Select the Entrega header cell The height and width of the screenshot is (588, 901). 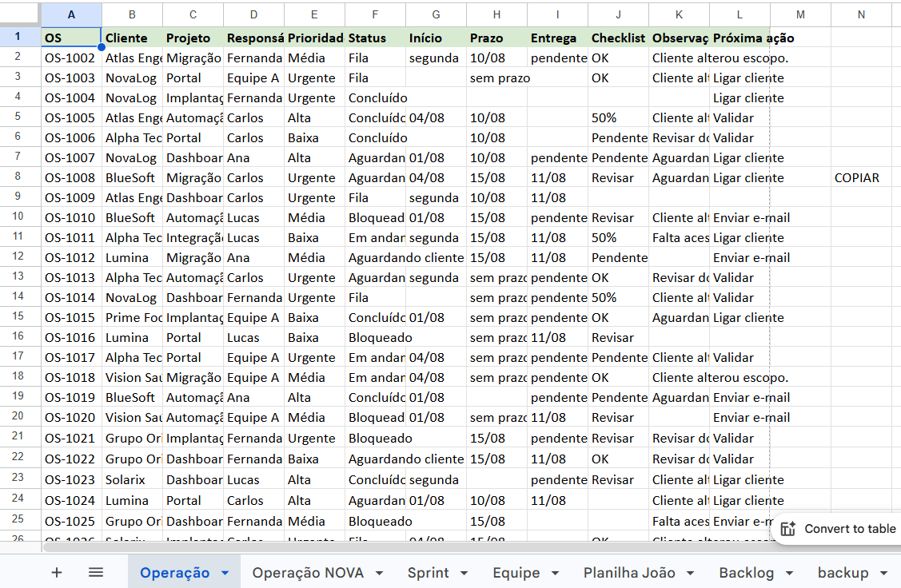point(558,38)
